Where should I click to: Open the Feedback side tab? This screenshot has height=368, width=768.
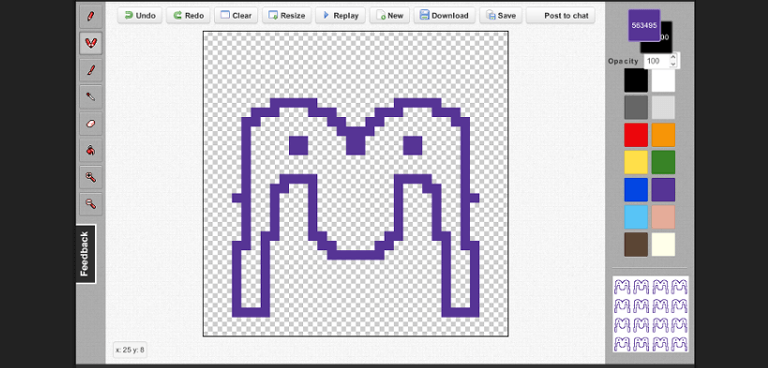coord(85,254)
